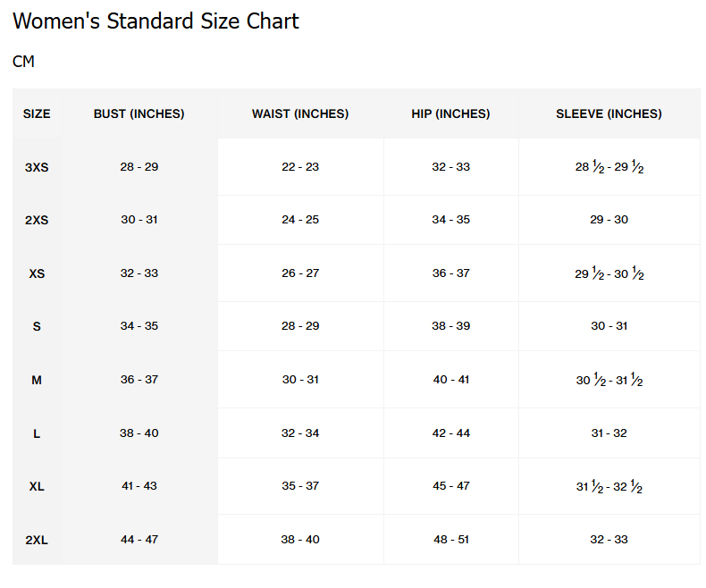Click the Women's Standard Size Chart heading

(x=155, y=21)
